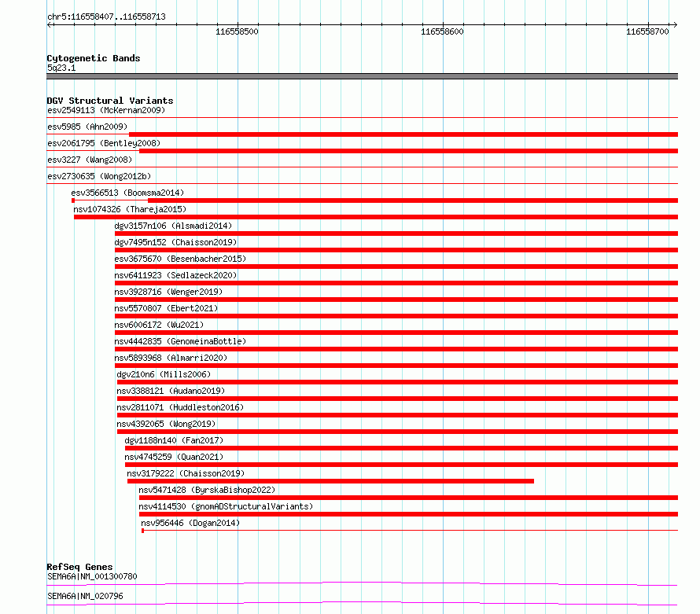Viewport: 700px width, 614px height.
Task: Click nsv3179222 (Chaisson2019) variant label
Action: pos(186,473)
